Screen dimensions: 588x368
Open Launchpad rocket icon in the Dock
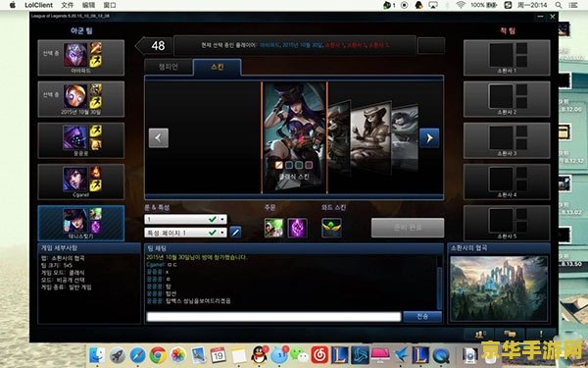click(118, 355)
